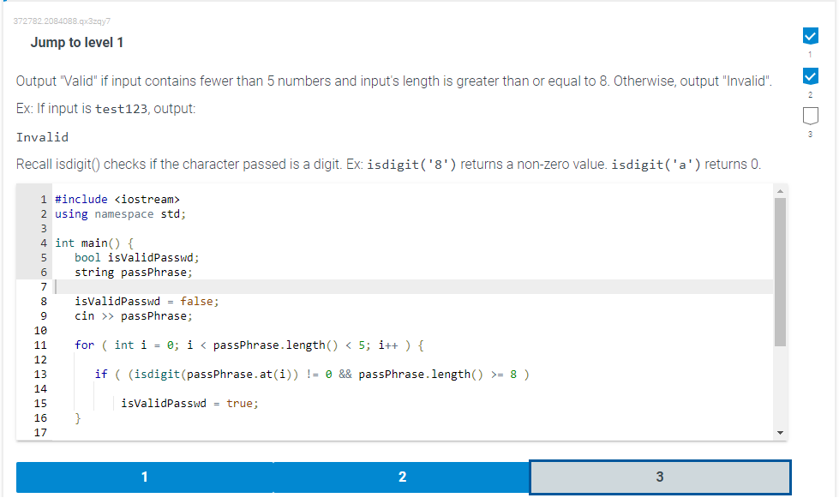Click the 'isValidPasswd = true;' line
This screenshot has width=839, height=504.
pos(189,404)
